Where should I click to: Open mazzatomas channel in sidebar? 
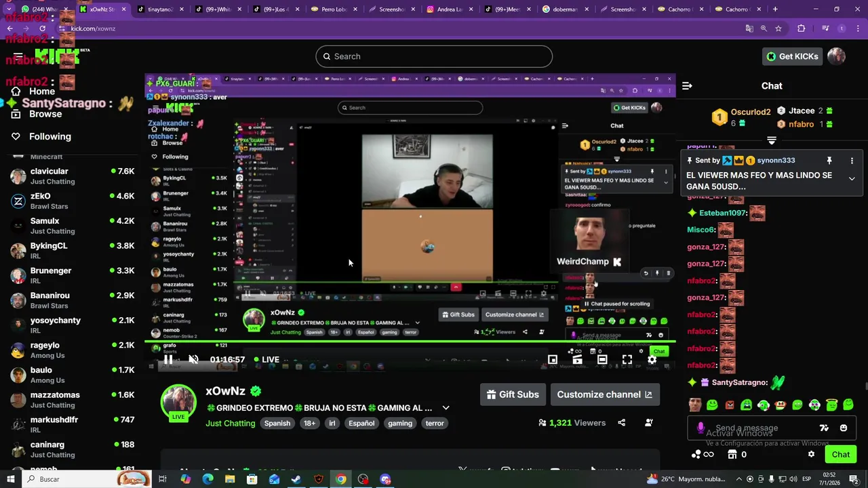pos(73,400)
